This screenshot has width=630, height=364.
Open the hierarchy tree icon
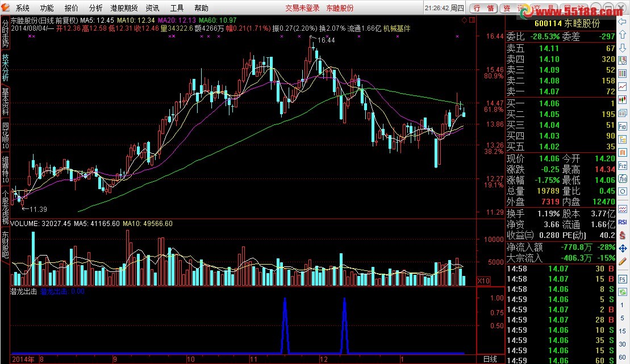click(623, 140)
